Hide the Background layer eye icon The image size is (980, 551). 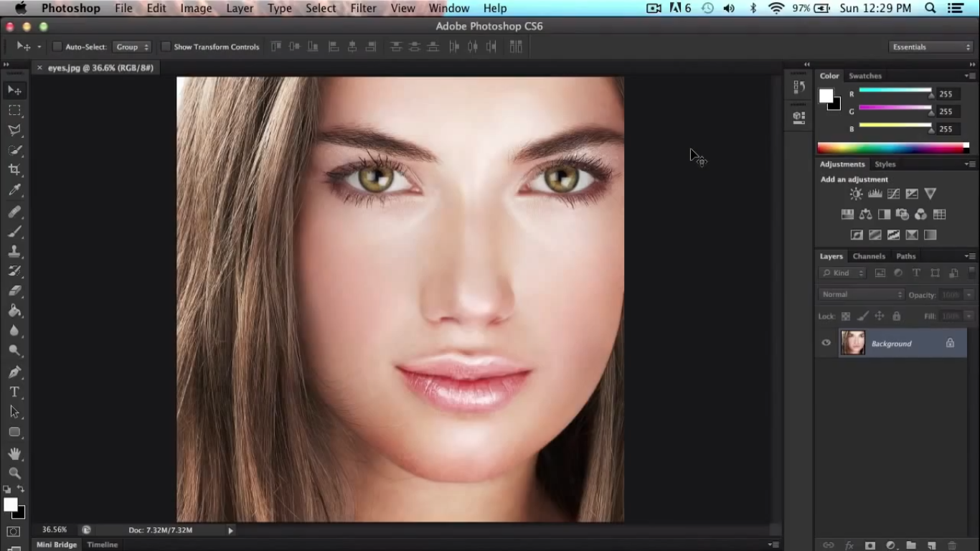coord(826,343)
